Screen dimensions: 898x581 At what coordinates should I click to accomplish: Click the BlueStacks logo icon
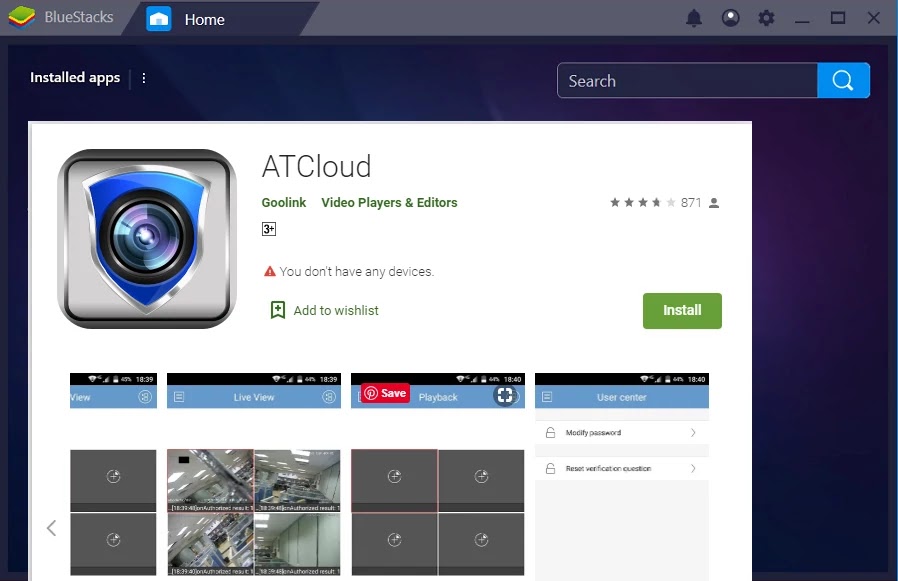(x=21, y=17)
